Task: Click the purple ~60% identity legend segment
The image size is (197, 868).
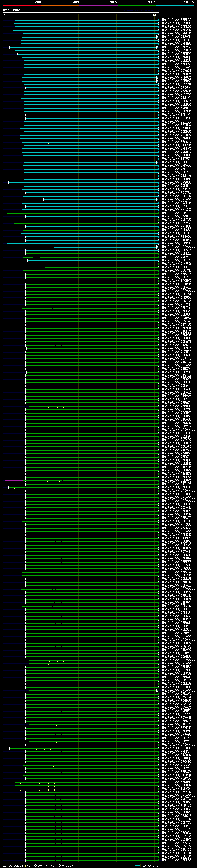Action: [x=99, y=6]
